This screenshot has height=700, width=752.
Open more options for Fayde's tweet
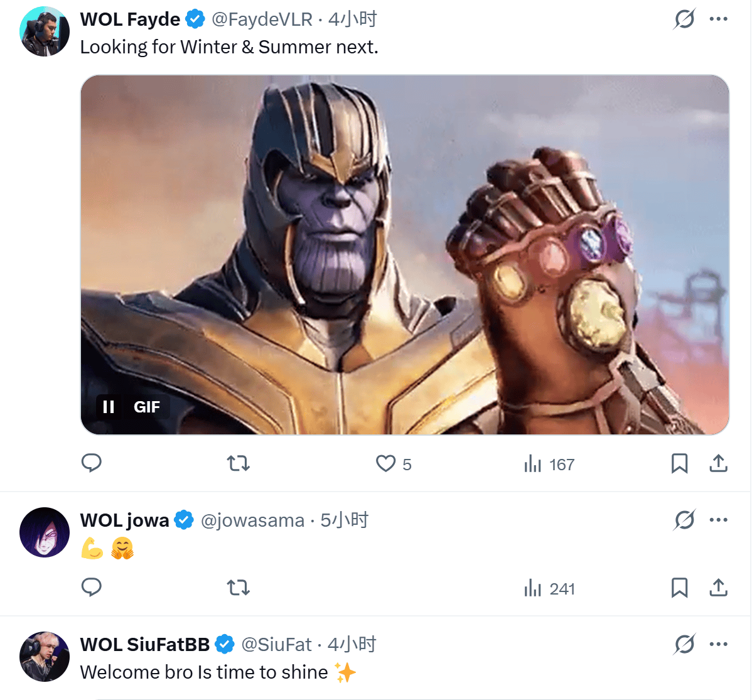pos(718,19)
